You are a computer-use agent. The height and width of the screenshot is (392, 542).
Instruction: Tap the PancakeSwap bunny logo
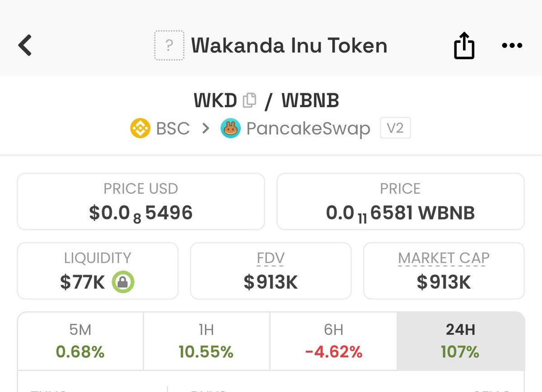coord(230,129)
